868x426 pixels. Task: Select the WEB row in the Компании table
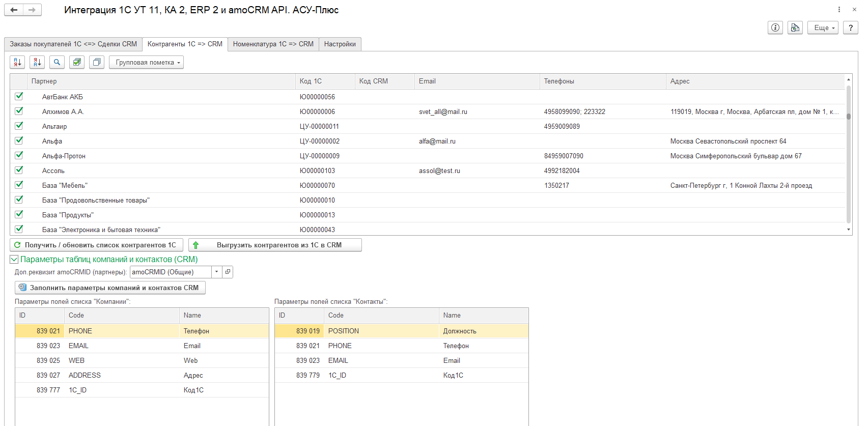(x=142, y=360)
